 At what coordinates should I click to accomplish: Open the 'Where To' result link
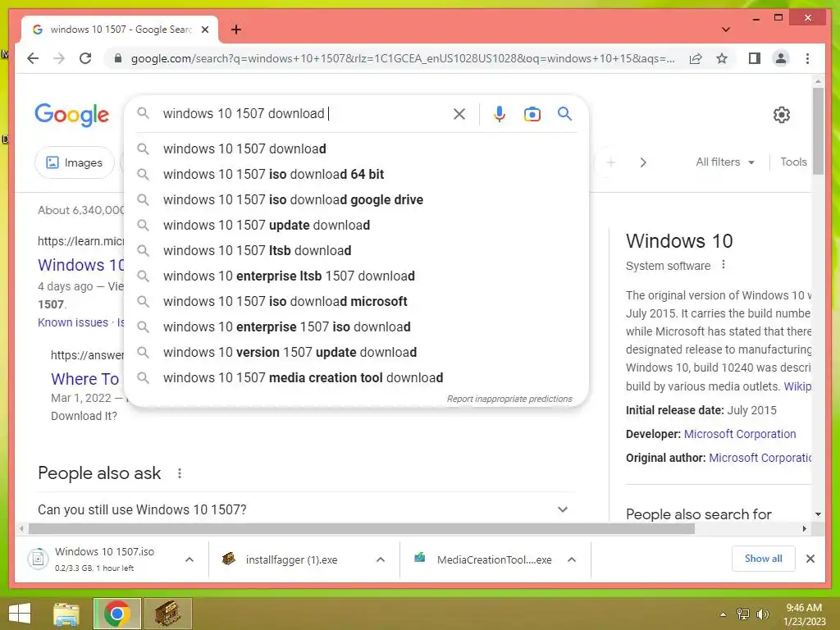(84, 379)
